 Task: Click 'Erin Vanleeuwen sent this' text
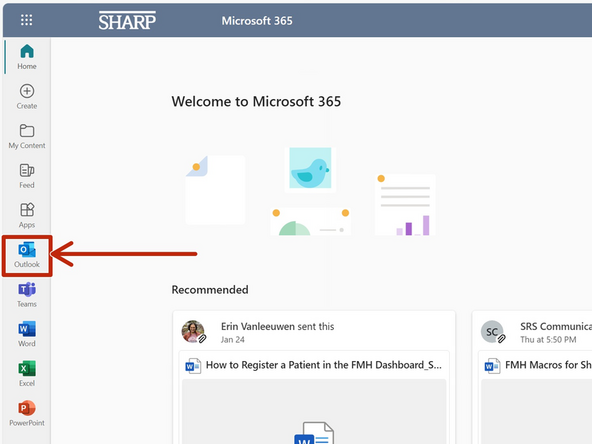coord(278,326)
